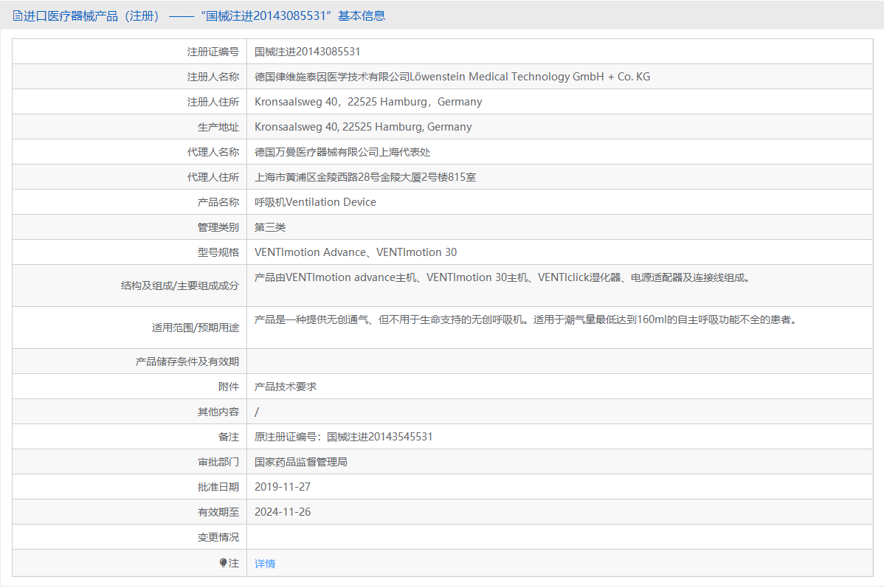Click the 其他内容 label

[218, 412]
